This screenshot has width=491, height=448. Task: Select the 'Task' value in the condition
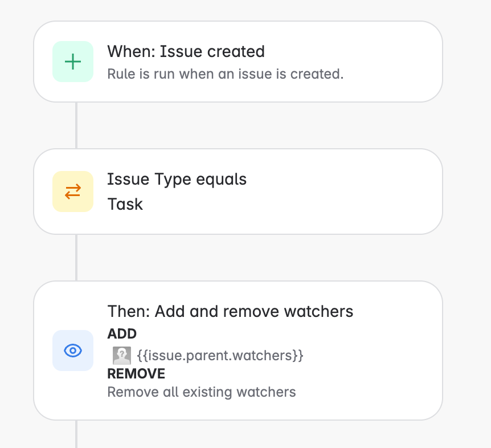125,204
